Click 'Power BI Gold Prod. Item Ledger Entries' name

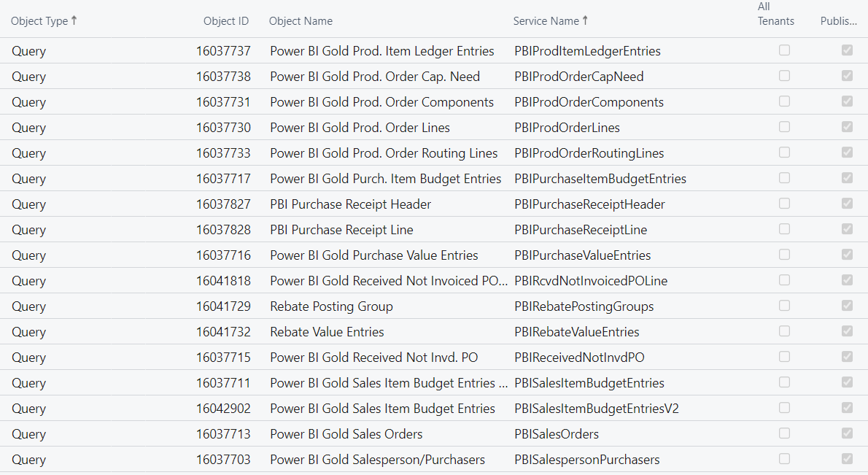click(x=382, y=51)
